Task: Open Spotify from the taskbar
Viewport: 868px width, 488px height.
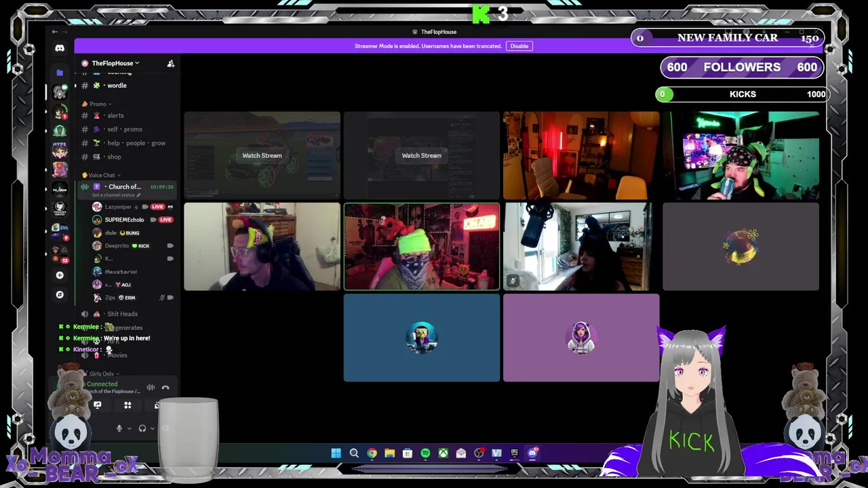Action: 425,453
